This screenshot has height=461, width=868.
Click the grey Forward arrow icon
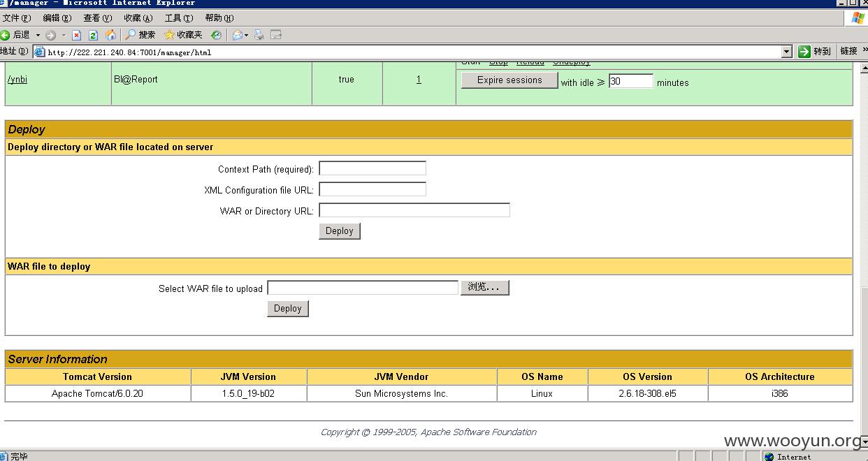point(50,35)
